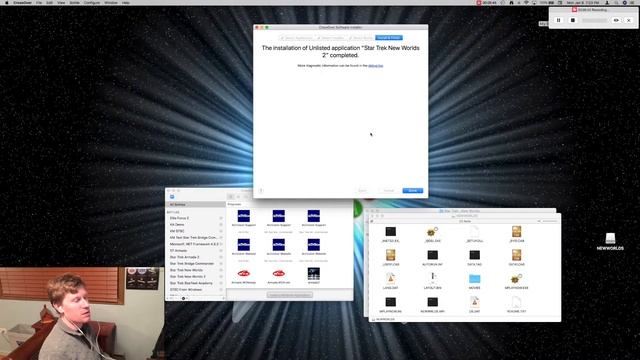Click the recording widget progress bar
This screenshot has height=360, width=640.
[594, 20]
